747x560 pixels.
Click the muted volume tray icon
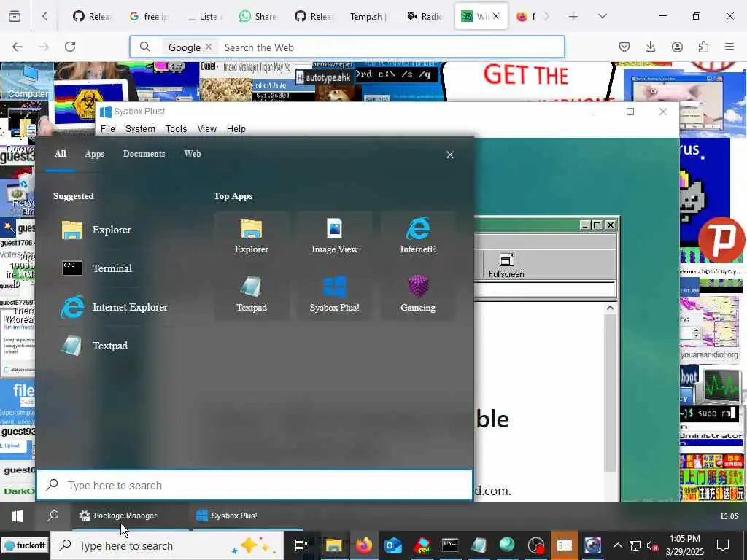pos(652,545)
